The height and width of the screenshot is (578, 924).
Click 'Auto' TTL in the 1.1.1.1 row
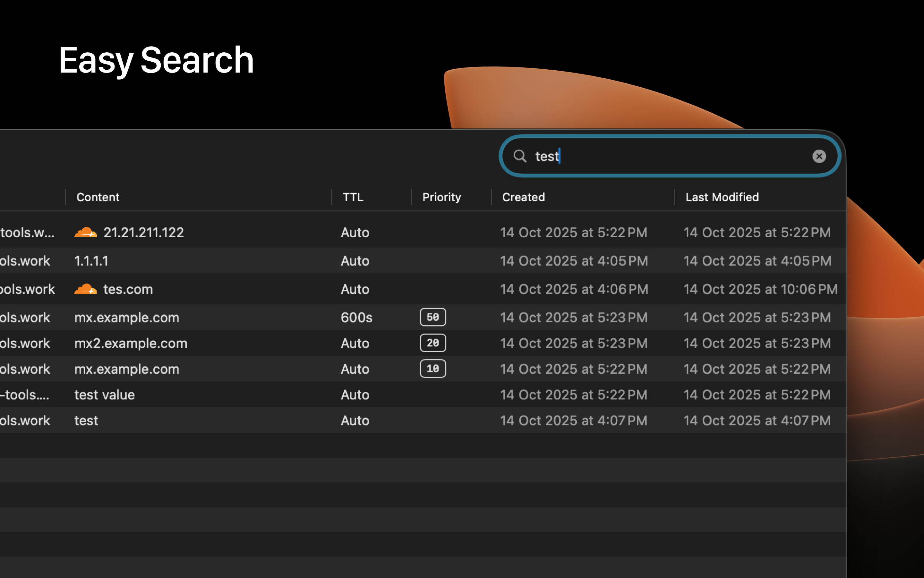[x=355, y=261]
